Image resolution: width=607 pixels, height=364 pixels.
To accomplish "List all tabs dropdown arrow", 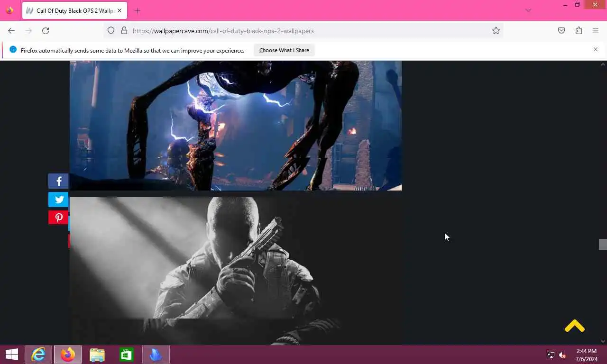I will coord(528,10).
